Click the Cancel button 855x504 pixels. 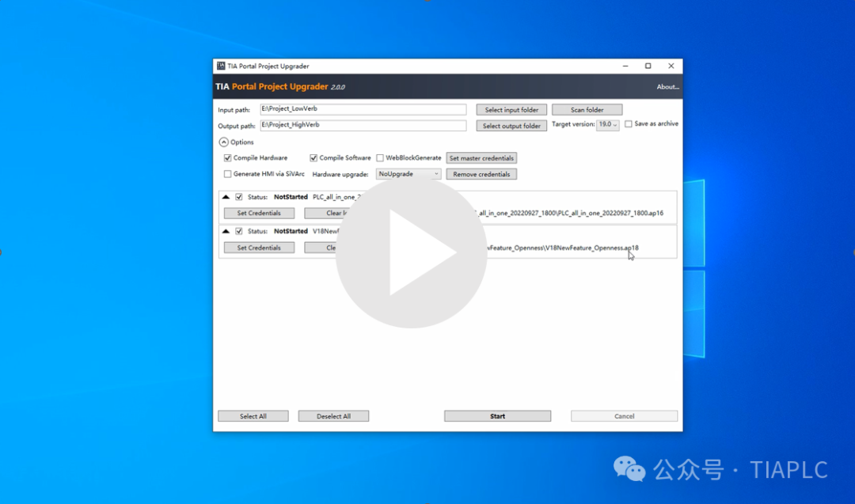625,416
